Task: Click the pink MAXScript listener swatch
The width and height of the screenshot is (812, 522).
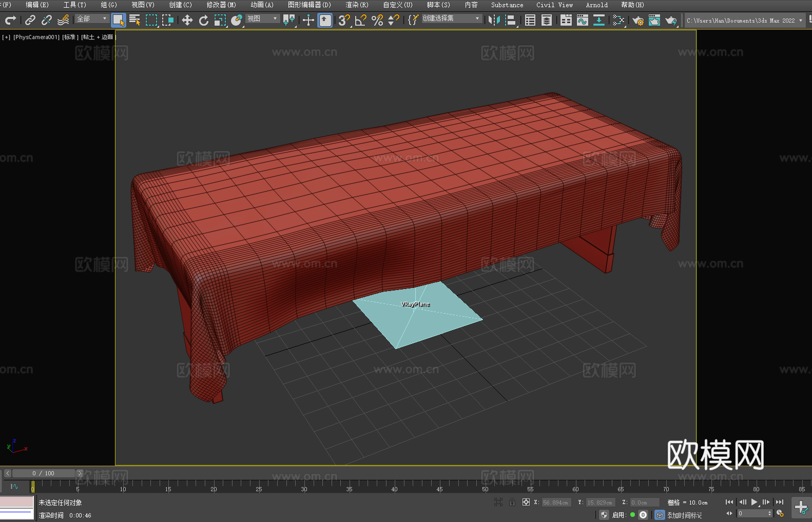Action: tap(17, 501)
